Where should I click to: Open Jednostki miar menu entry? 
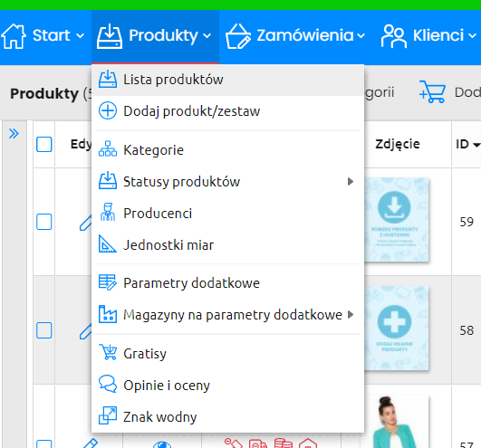227,245
